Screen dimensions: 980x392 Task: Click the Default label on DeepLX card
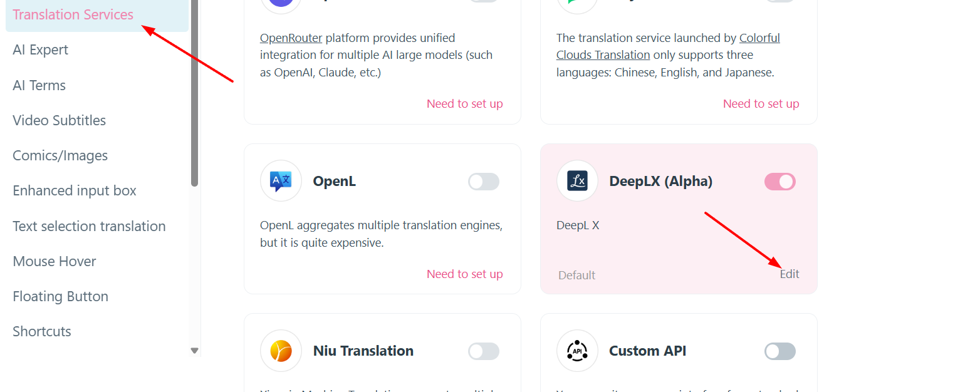coord(577,276)
